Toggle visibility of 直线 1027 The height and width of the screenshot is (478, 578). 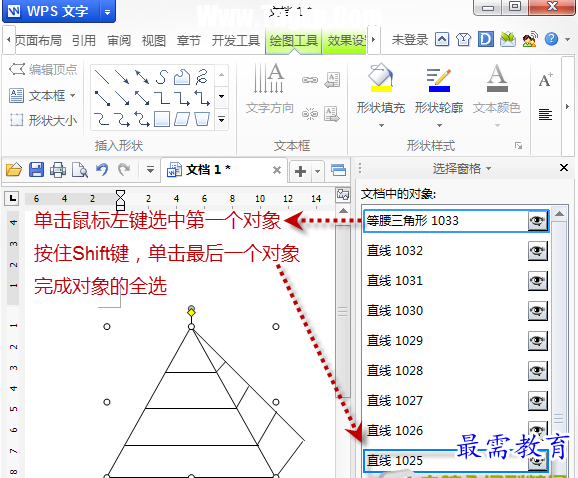click(537, 401)
